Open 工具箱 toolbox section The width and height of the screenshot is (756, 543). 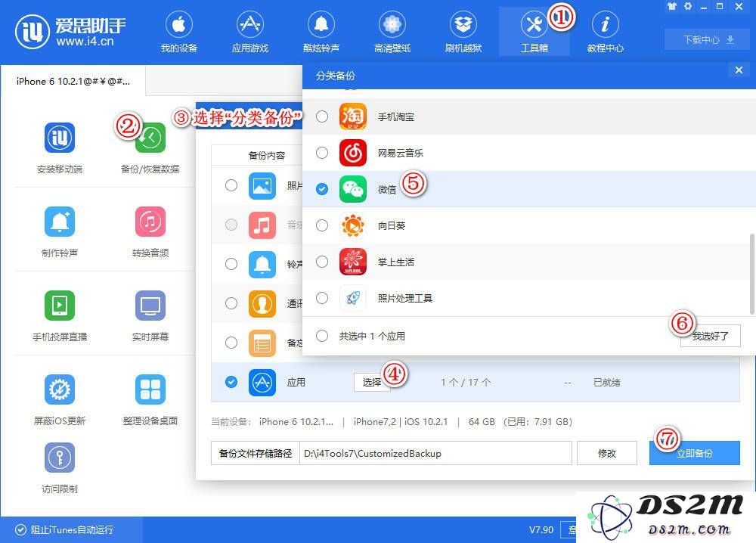pyautogui.click(x=534, y=32)
